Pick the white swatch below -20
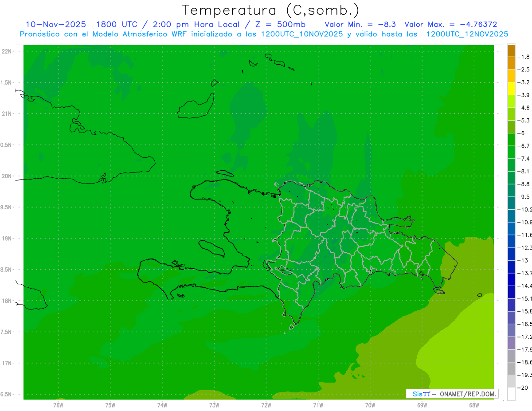 pyautogui.click(x=512, y=394)
